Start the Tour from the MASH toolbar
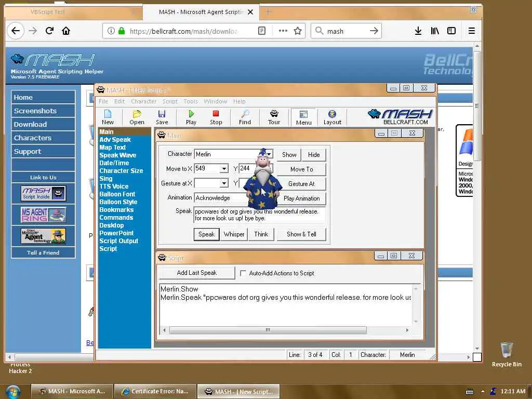This screenshot has height=399, width=532. click(274, 117)
